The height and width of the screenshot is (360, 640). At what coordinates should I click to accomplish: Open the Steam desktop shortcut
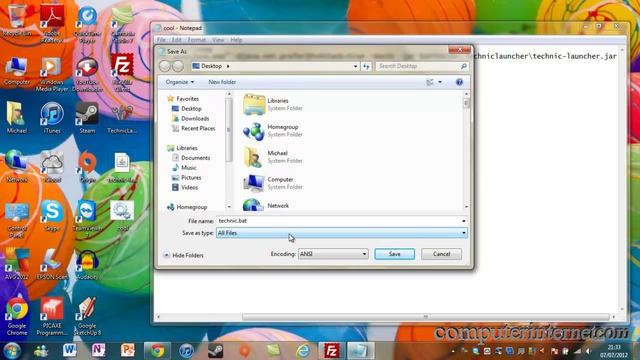click(87, 118)
